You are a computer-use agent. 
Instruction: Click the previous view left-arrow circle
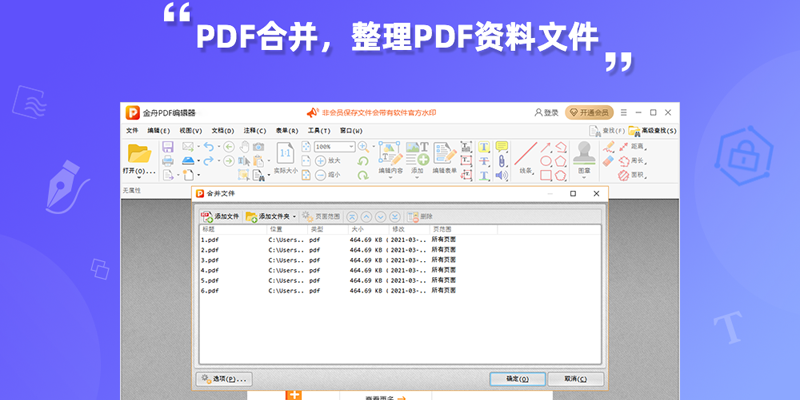[229, 147]
